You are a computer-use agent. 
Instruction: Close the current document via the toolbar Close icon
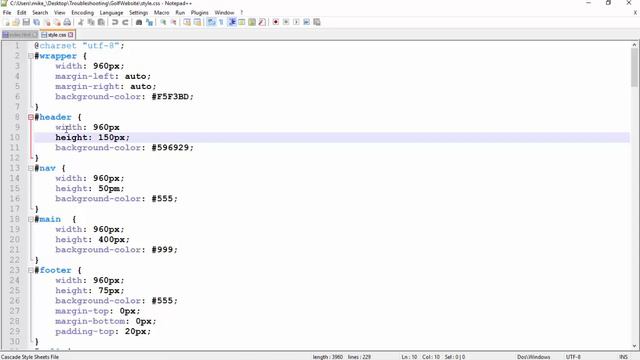[x=47, y=22]
